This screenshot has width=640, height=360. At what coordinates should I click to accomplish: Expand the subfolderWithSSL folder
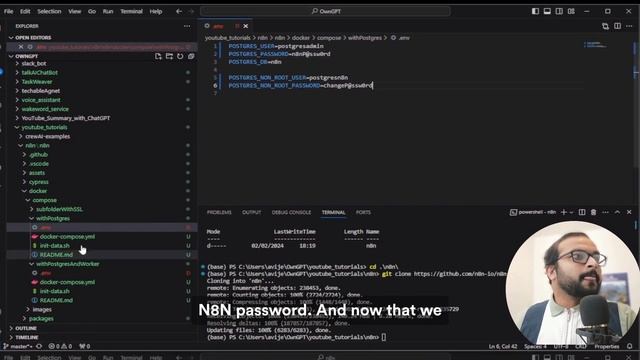click(59, 209)
